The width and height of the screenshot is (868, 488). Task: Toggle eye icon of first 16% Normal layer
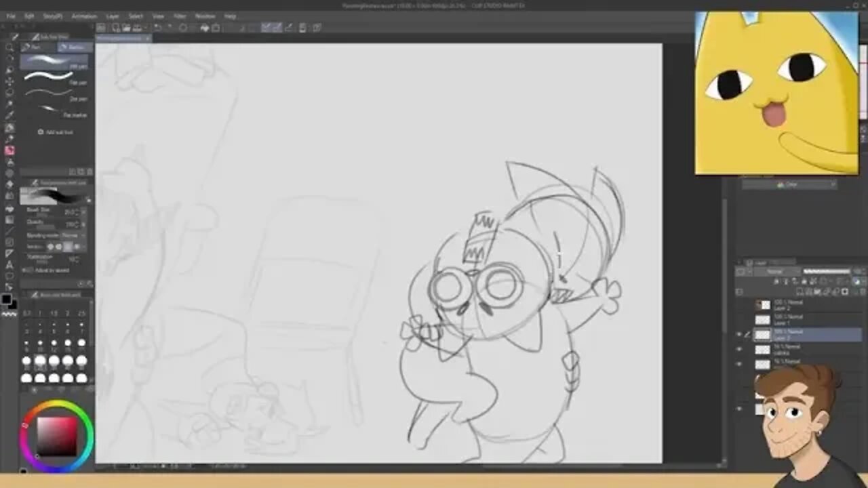click(739, 349)
